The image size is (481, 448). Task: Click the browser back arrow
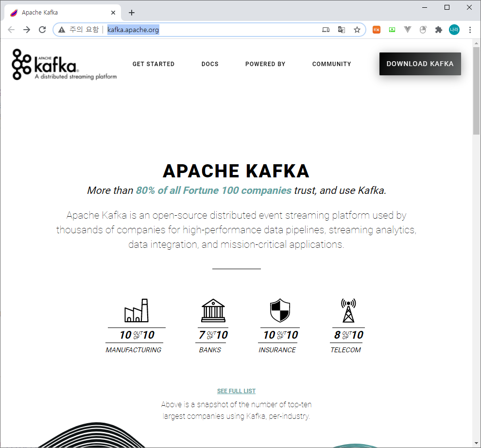[11, 30]
